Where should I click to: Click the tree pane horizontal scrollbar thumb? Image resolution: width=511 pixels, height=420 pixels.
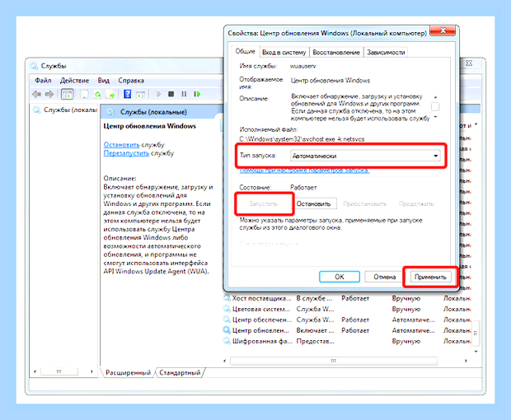click(59, 371)
